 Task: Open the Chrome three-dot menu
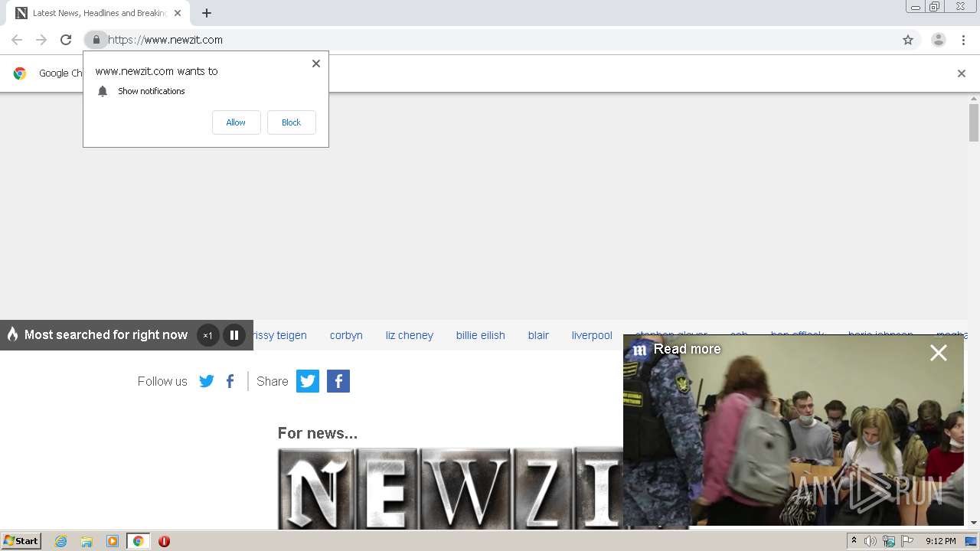[x=963, y=40]
